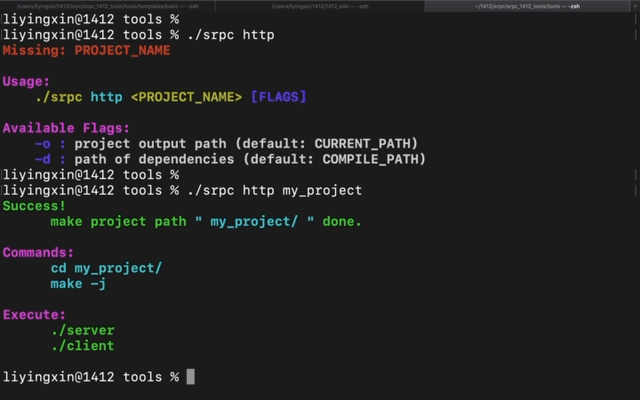Open a new terminal tab with plus button
The width and height of the screenshot is (640, 400).
[x=635, y=6]
